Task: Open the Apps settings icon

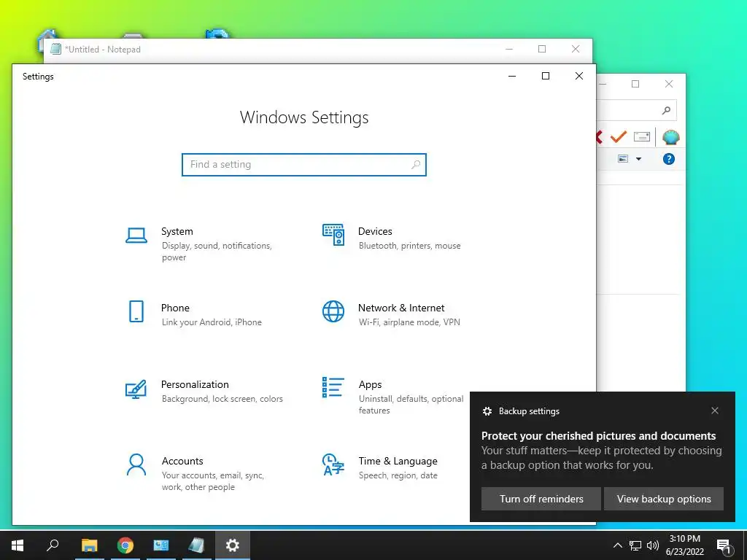Action: [333, 387]
